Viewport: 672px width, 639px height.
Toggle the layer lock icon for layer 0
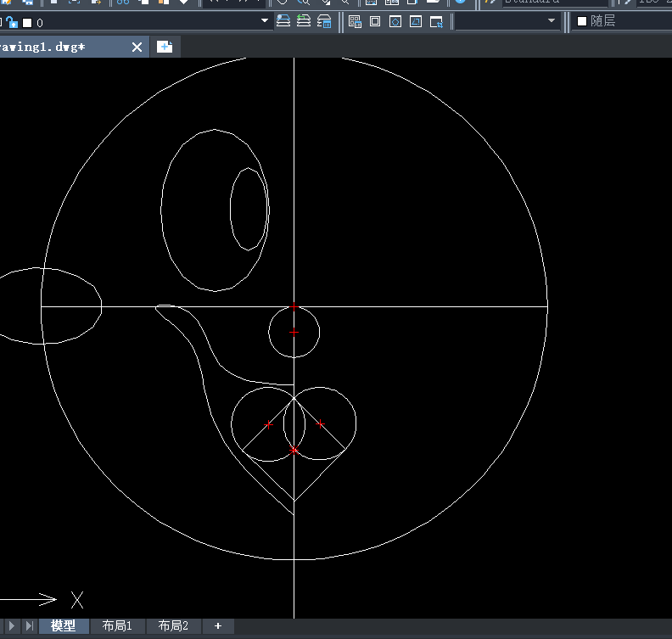(x=12, y=22)
